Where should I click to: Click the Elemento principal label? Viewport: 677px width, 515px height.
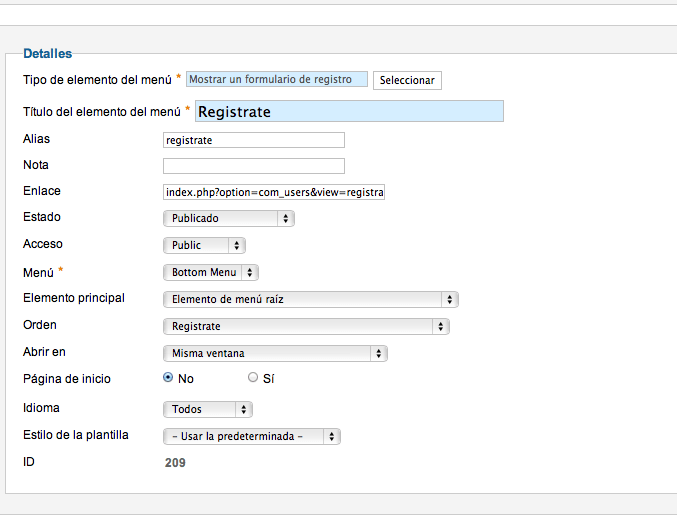click(x=74, y=298)
